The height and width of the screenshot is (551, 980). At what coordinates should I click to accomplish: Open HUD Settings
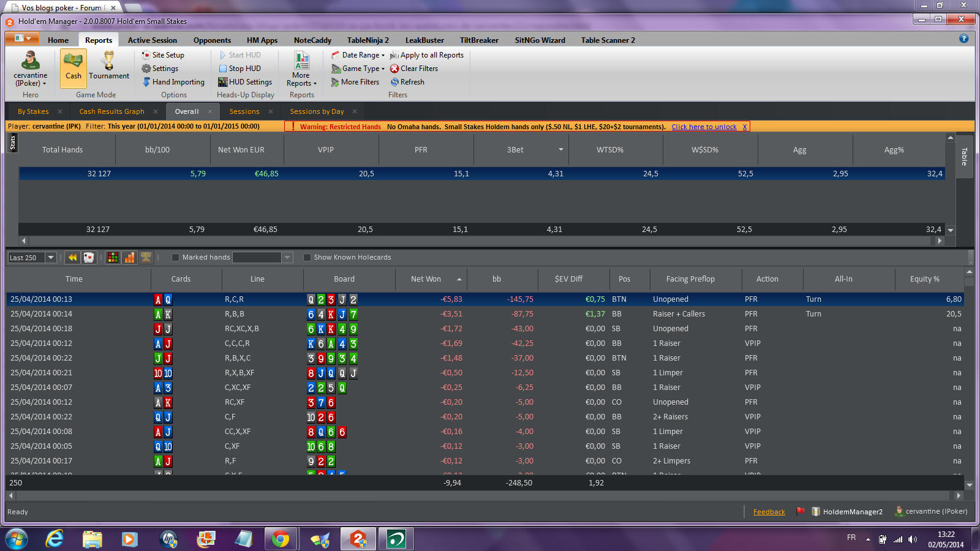[245, 82]
